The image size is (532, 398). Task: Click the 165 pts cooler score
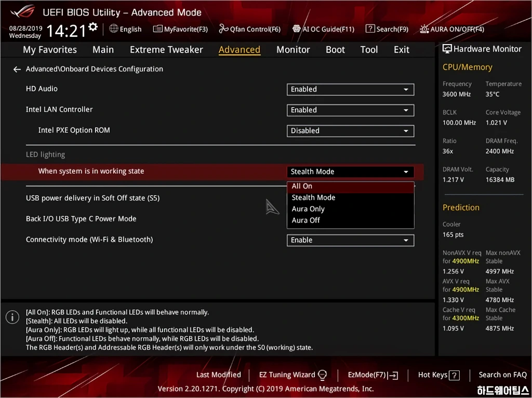click(x=453, y=235)
